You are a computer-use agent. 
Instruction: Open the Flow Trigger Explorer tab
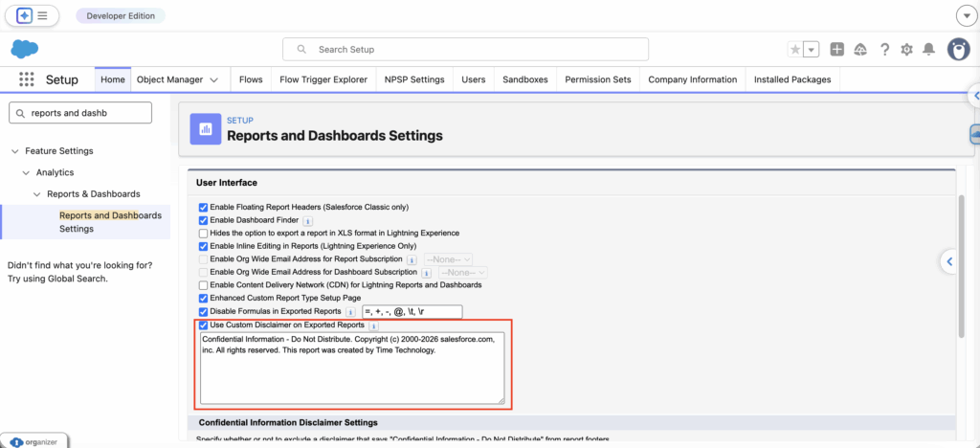click(323, 80)
